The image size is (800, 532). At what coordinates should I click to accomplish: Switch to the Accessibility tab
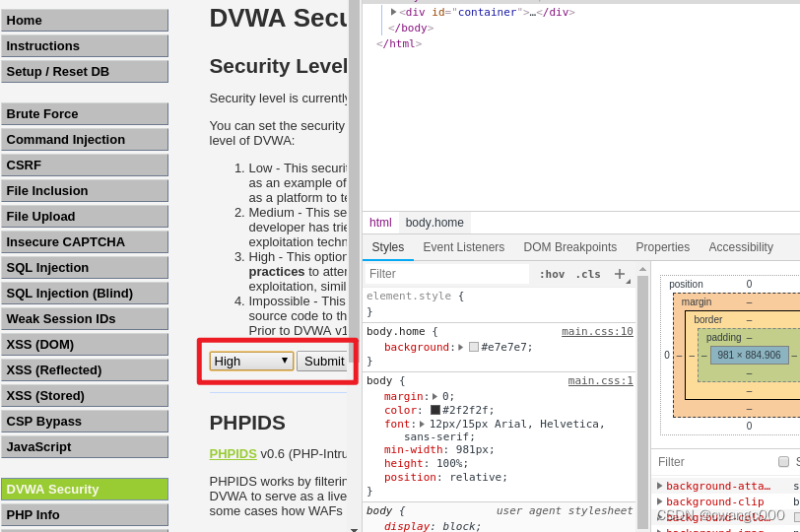[741, 247]
